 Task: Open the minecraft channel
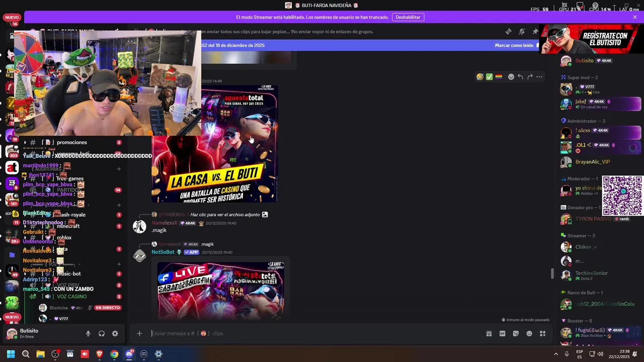point(68,226)
